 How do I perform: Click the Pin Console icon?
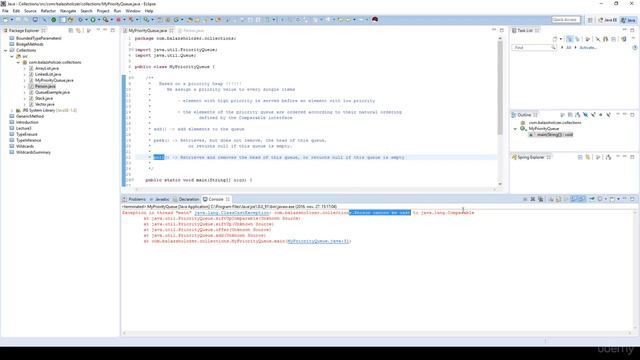pos(592,199)
